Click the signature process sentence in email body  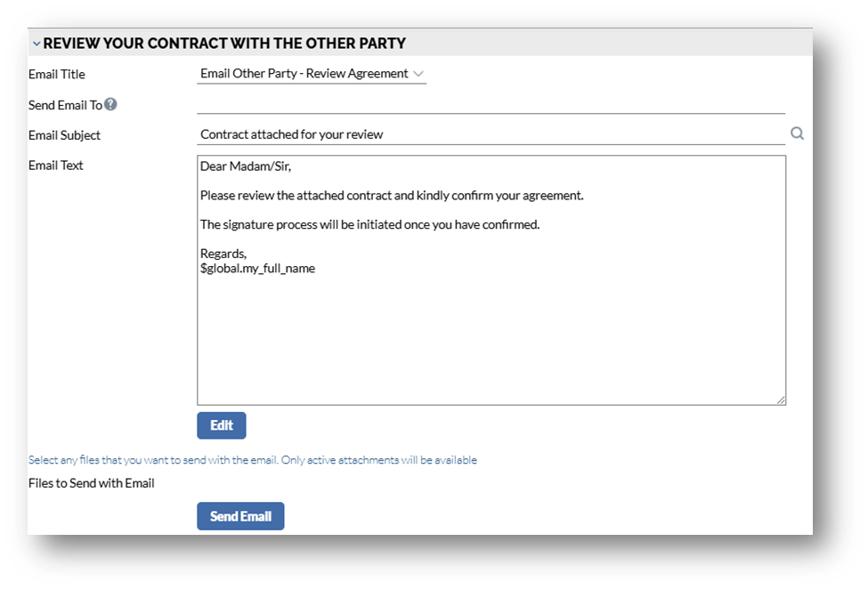click(369, 224)
